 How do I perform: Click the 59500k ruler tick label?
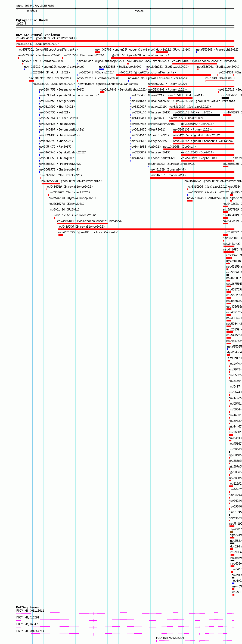point(139,11)
